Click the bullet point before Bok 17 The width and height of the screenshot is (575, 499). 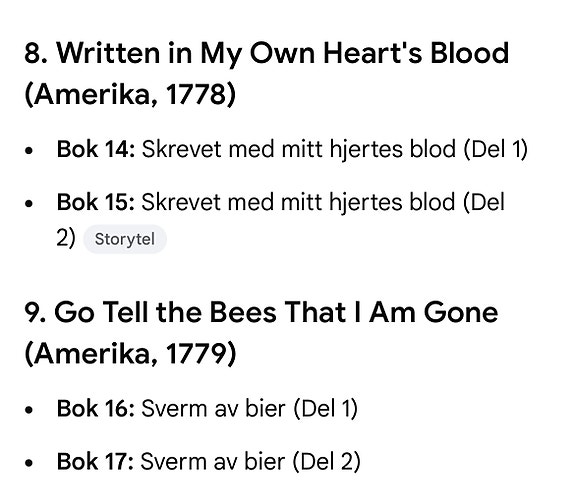click(x=29, y=462)
